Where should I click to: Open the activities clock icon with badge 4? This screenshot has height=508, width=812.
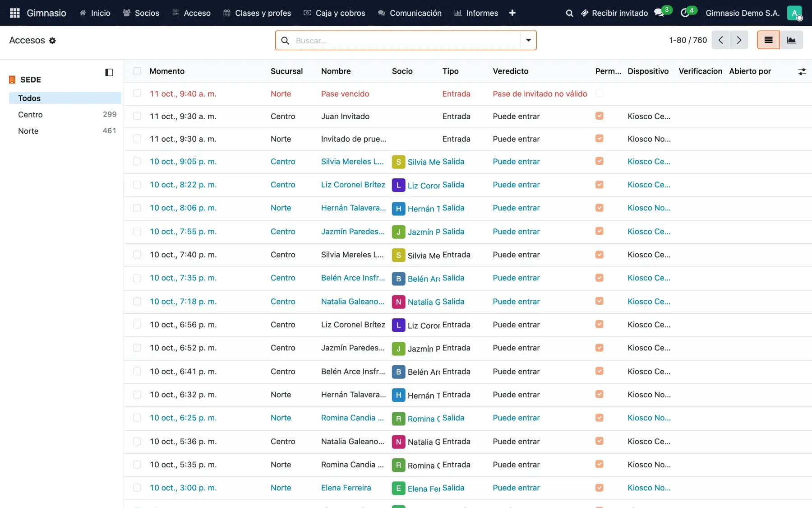click(685, 13)
